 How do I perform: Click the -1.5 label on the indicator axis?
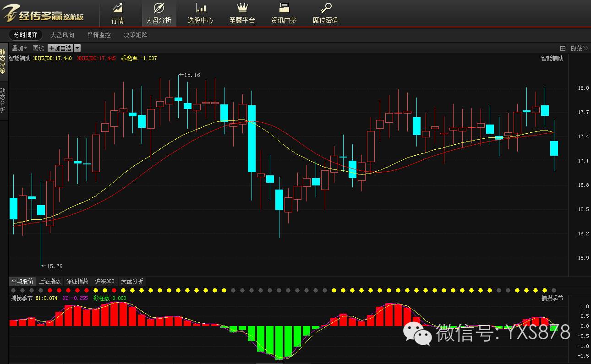[584, 355]
